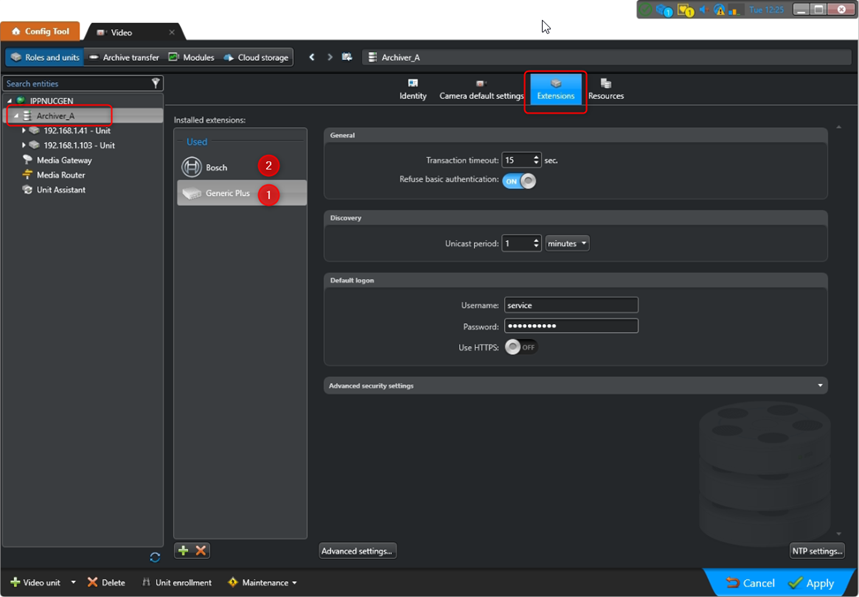
Task: Select the Bosch extension
Action: [242, 167]
